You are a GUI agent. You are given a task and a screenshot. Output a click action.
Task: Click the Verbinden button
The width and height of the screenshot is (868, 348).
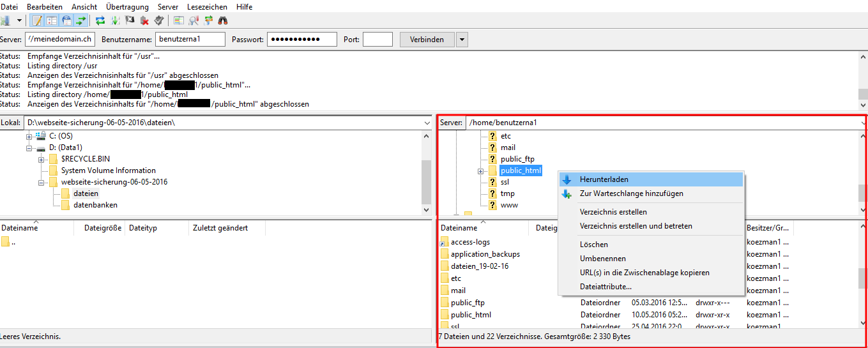[x=427, y=40]
